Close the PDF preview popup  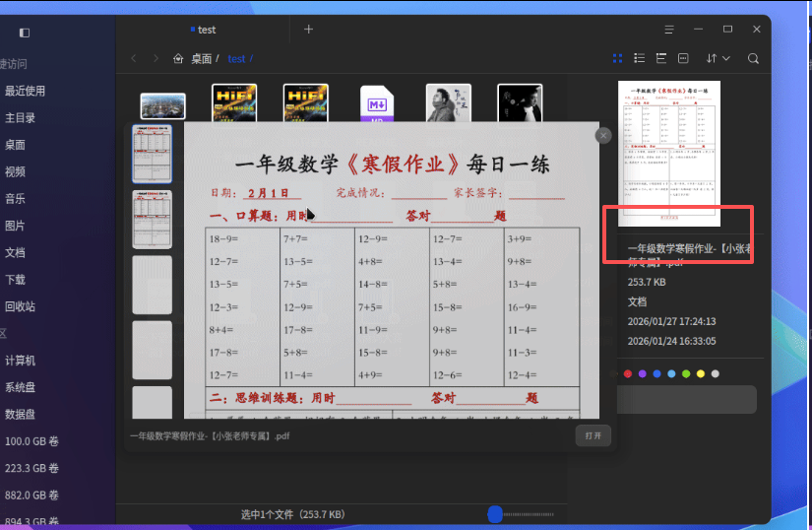coord(603,136)
